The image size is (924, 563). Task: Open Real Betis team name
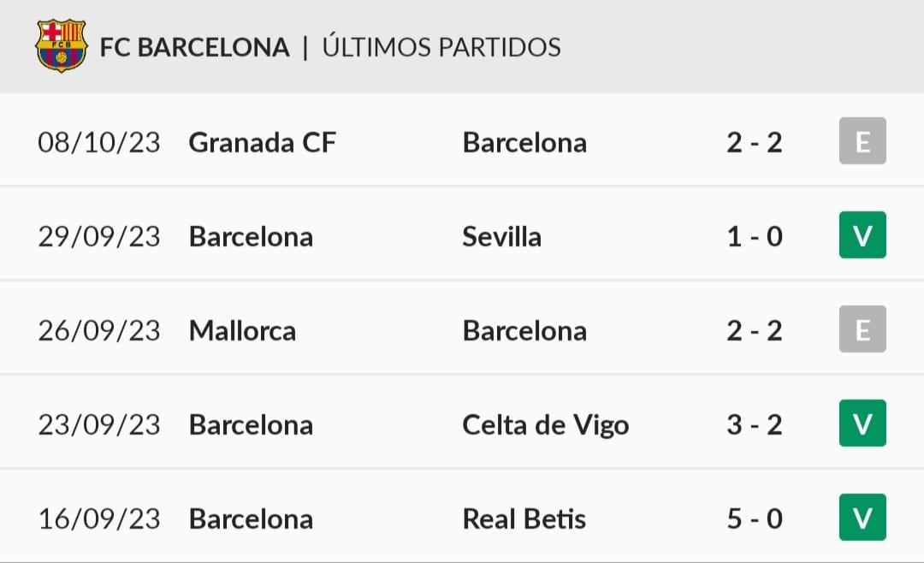tap(524, 519)
